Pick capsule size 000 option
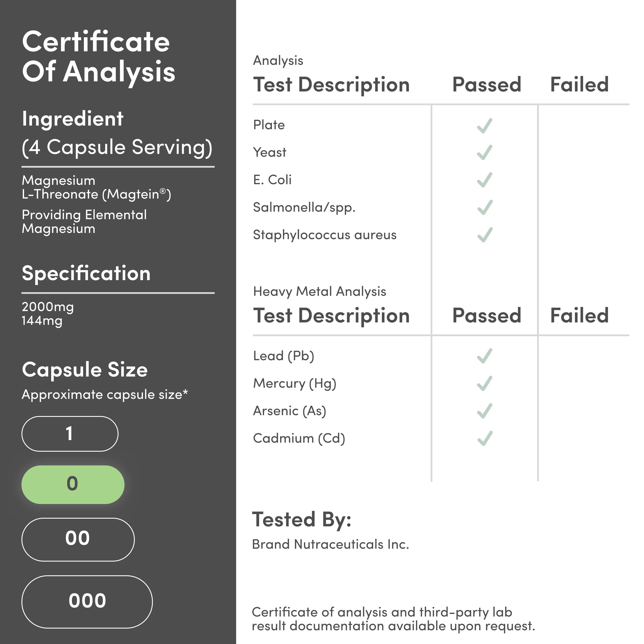This screenshot has height=644, width=644. pos(87,602)
